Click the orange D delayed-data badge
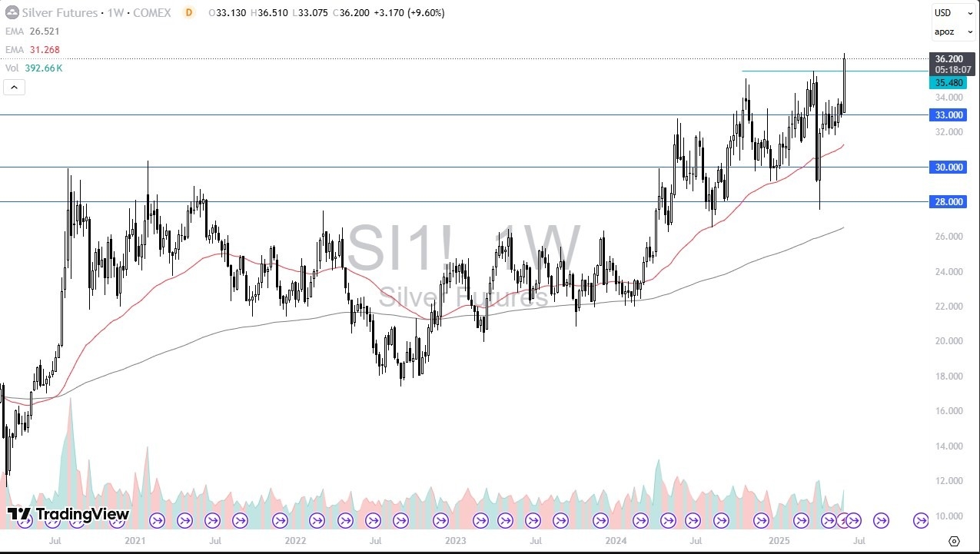 pos(188,13)
